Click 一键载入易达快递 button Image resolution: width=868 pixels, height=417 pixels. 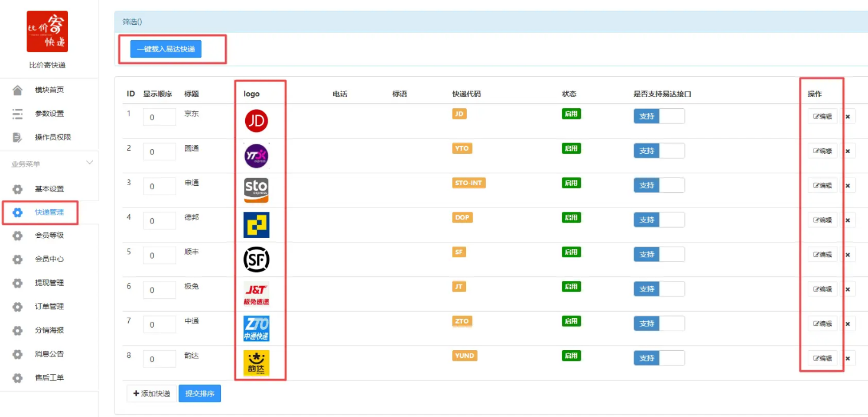(166, 49)
